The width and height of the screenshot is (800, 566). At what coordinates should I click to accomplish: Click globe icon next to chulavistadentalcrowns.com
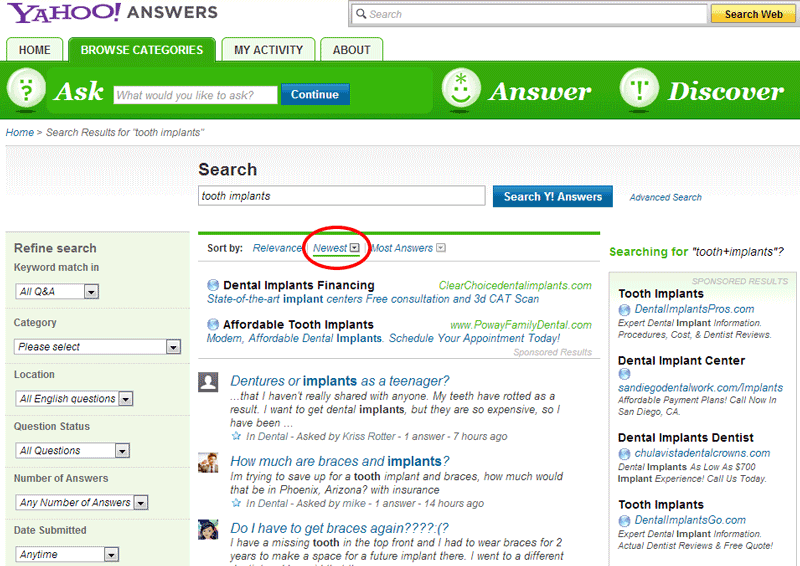[624, 453]
